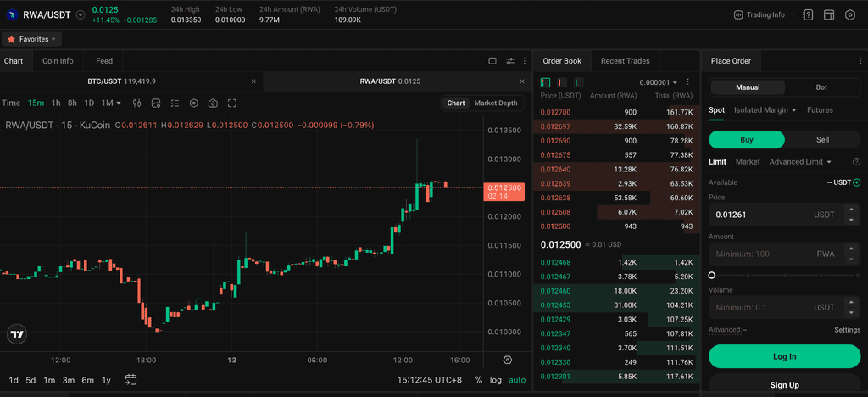868x397 pixels.
Task: Click the Price input field
Action: (784, 215)
